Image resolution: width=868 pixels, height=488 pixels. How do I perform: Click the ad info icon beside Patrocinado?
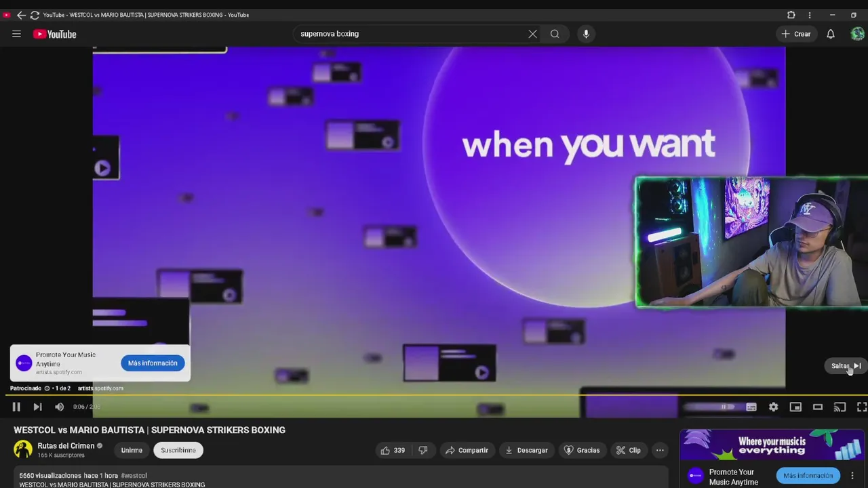point(47,388)
